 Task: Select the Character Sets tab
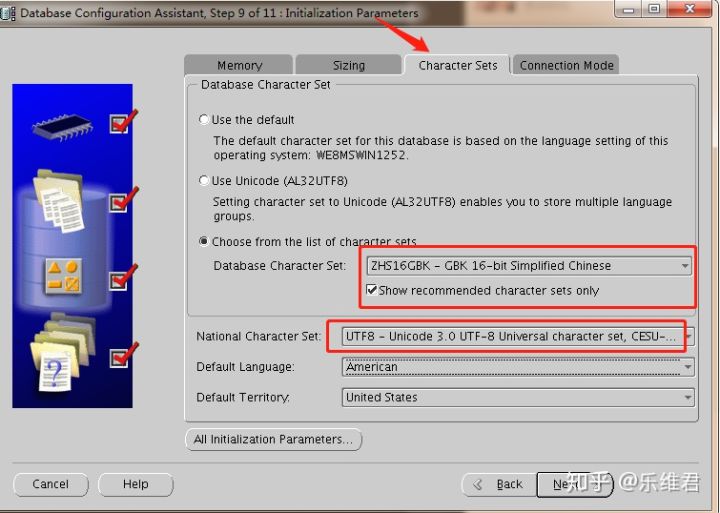pos(457,65)
